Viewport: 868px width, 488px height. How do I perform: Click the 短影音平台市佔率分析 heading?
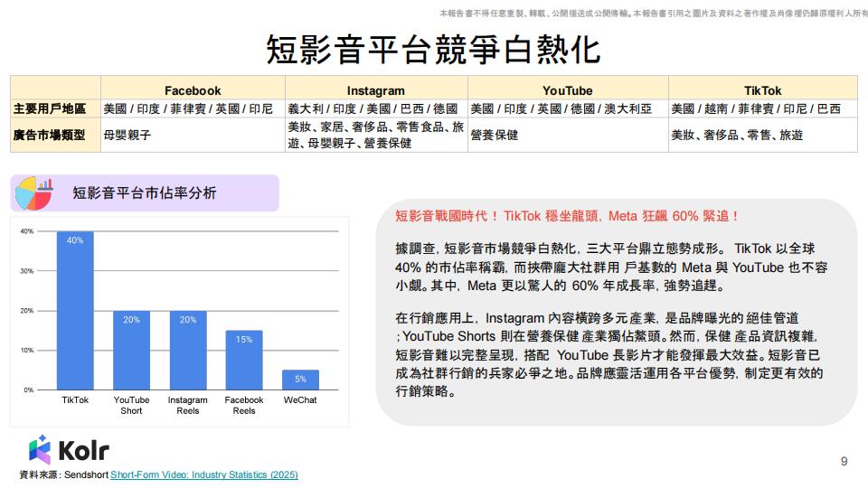click(x=145, y=193)
